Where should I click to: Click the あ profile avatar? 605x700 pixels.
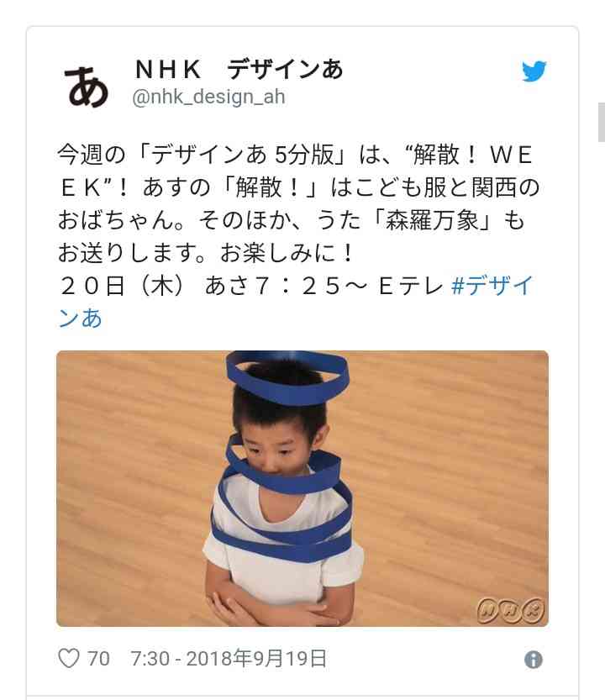[x=87, y=86]
